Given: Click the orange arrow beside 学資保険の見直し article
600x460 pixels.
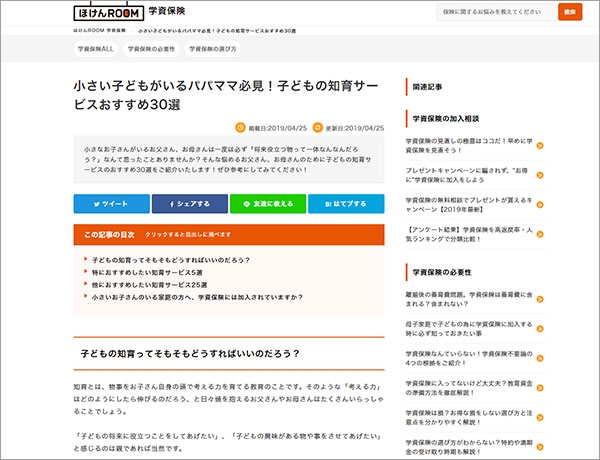Looking at the screenshot, I should [x=541, y=146].
